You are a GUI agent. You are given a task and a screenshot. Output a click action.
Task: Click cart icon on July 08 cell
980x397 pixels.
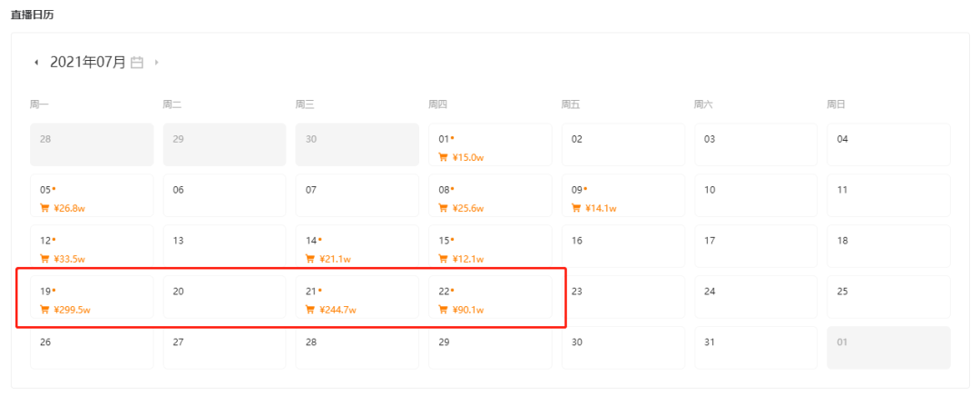click(443, 208)
